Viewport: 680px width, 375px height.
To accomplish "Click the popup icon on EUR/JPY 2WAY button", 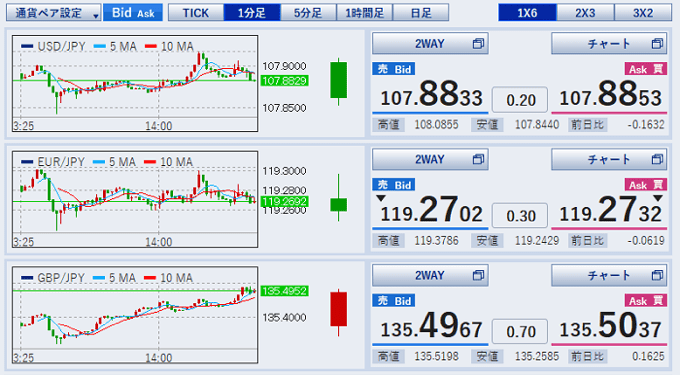I will (478, 159).
